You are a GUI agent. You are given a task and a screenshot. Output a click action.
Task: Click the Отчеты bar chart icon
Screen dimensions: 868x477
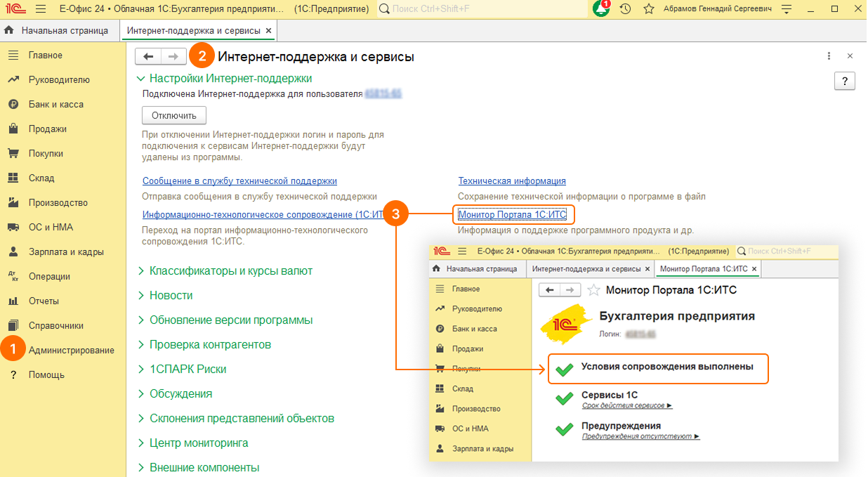pos(13,301)
